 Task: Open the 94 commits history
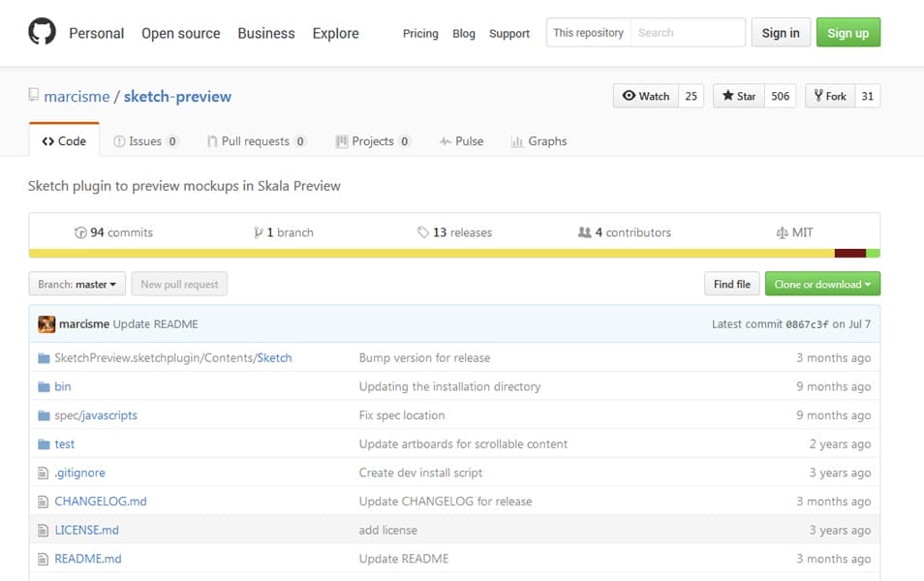[x=113, y=232]
